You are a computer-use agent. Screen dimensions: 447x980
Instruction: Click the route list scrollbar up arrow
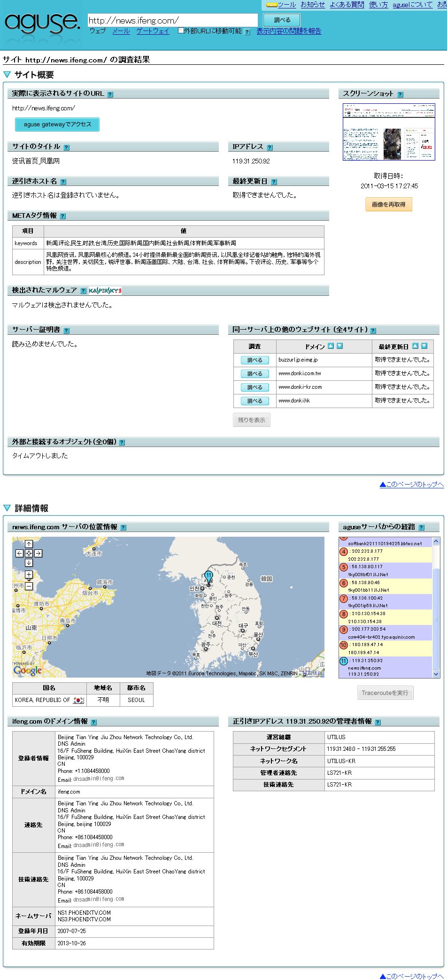pos(436,541)
